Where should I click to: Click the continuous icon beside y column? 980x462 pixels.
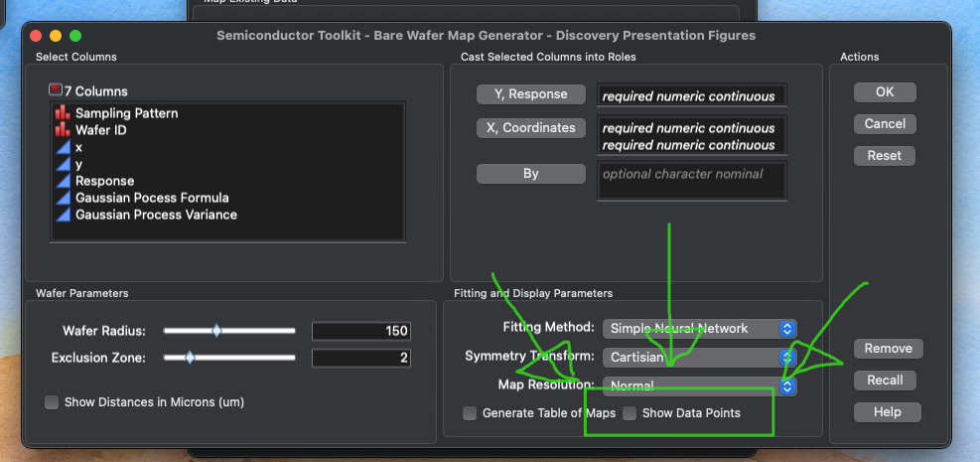(63, 164)
